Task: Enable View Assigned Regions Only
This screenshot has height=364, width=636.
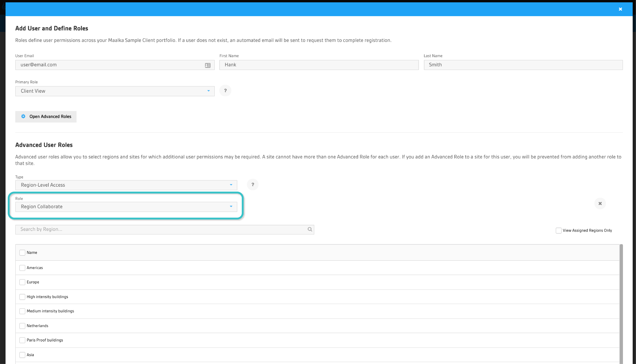Action: click(558, 231)
